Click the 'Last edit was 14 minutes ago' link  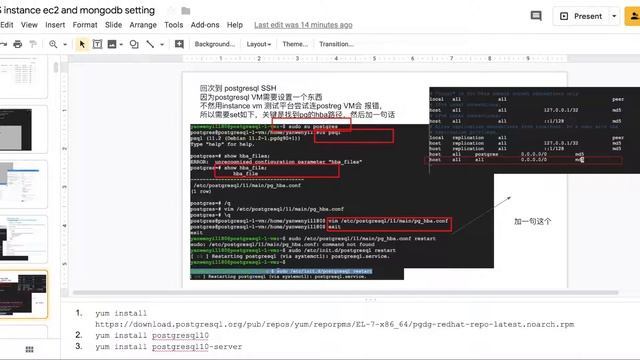click(x=303, y=25)
